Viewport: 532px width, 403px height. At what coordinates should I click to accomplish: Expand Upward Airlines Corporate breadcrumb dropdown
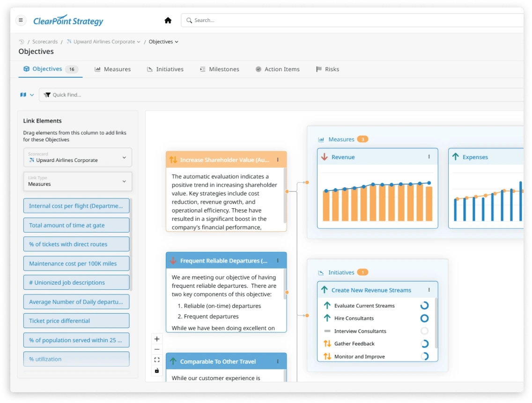click(x=139, y=42)
